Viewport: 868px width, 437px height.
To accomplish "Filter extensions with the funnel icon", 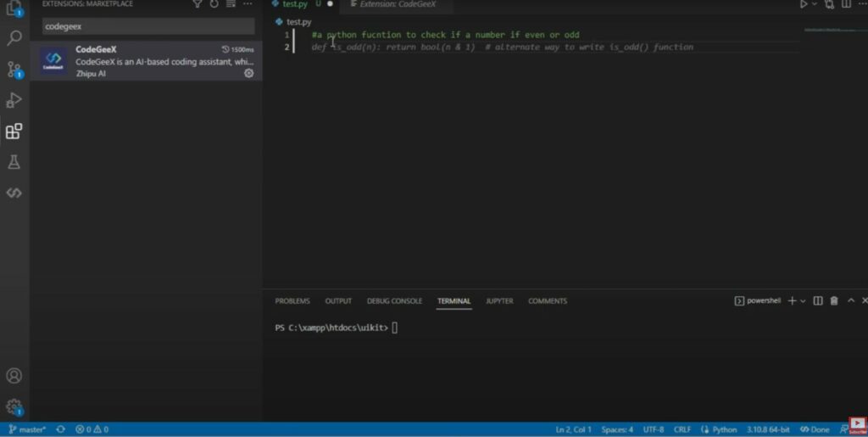I will point(197,4).
